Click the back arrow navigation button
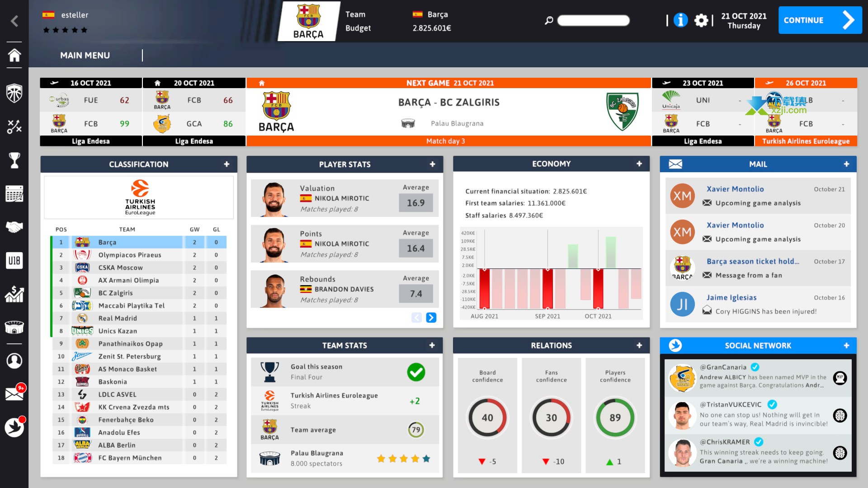Viewport: 868px width, 488px height. (x=14, y=21)
